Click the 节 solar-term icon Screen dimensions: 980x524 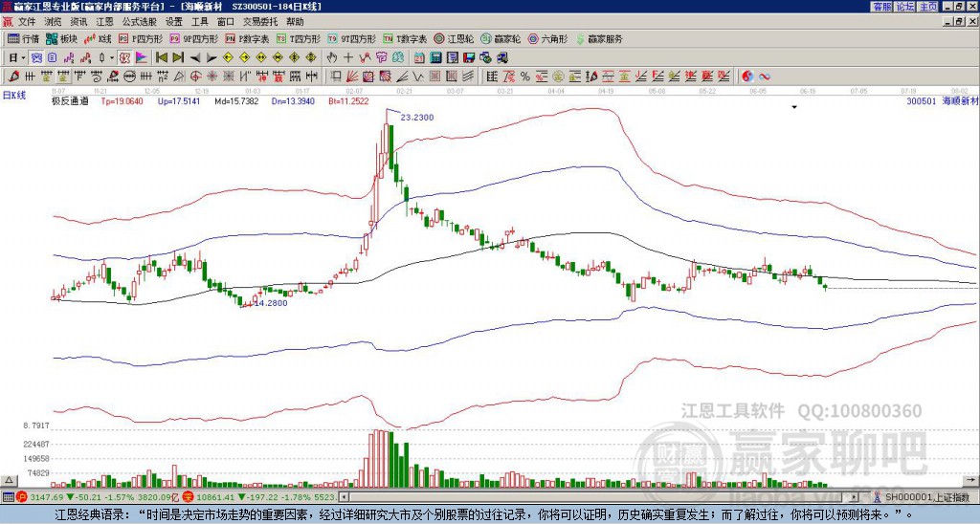tap(381, 57)
